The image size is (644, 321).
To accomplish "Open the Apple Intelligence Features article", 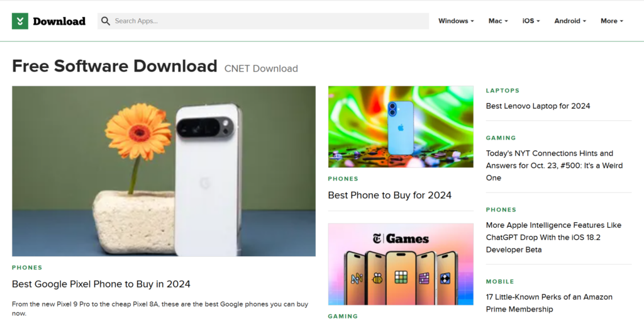I will pyautogui.click(x=553, y=237).
